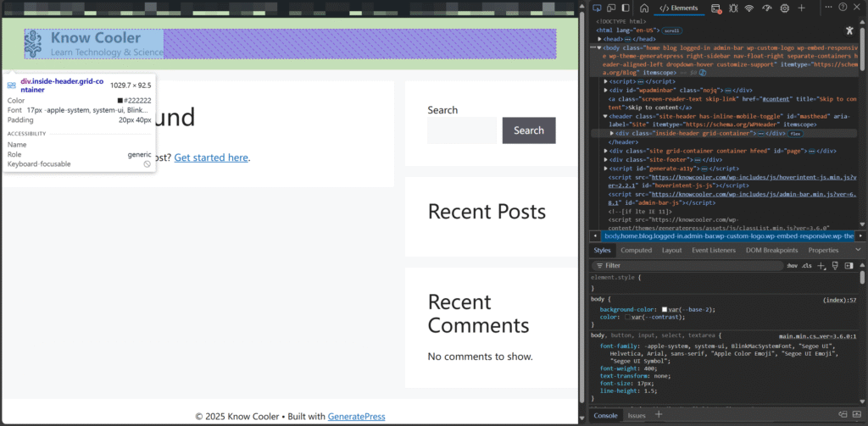Toggle the DevTools sidebar panel icon
This screenshot has width=868, height=426.
(x=626, y=8)
